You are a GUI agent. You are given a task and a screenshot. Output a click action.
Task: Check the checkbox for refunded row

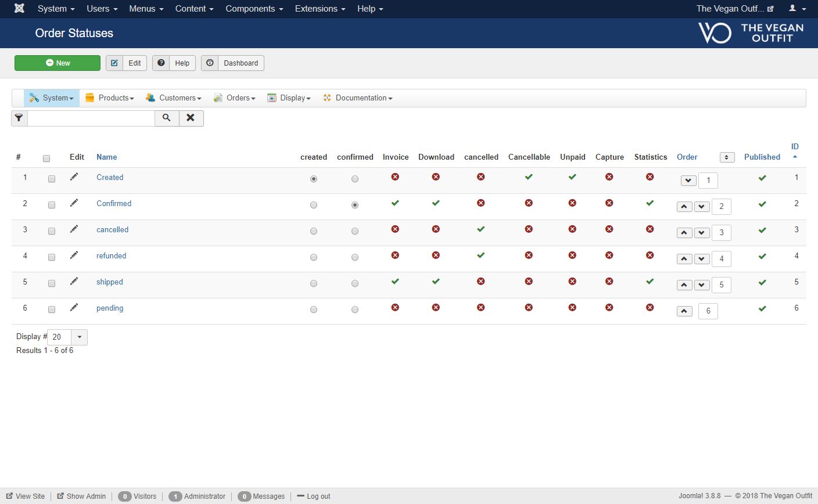click(x=52, y=257)
